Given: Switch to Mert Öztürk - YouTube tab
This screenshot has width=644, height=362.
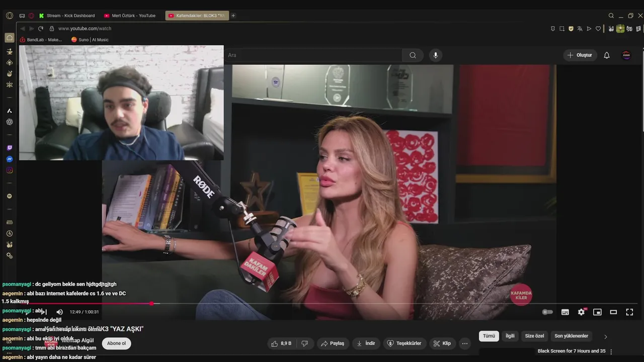Looking at the screenshot, I should 130,16.
